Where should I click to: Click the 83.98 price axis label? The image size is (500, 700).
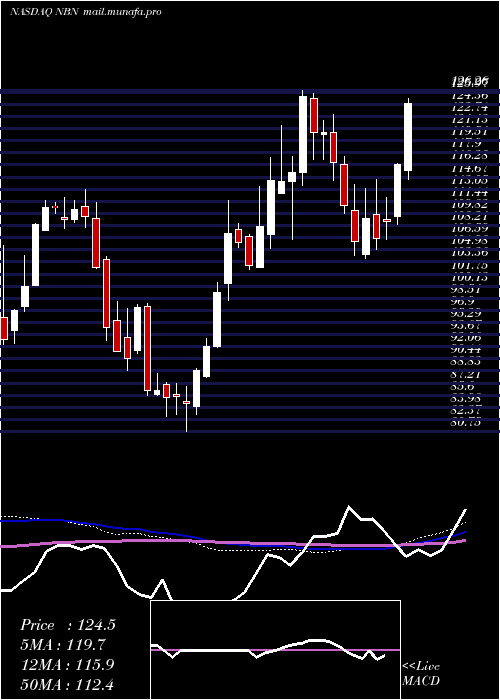[x=467, y=398]
